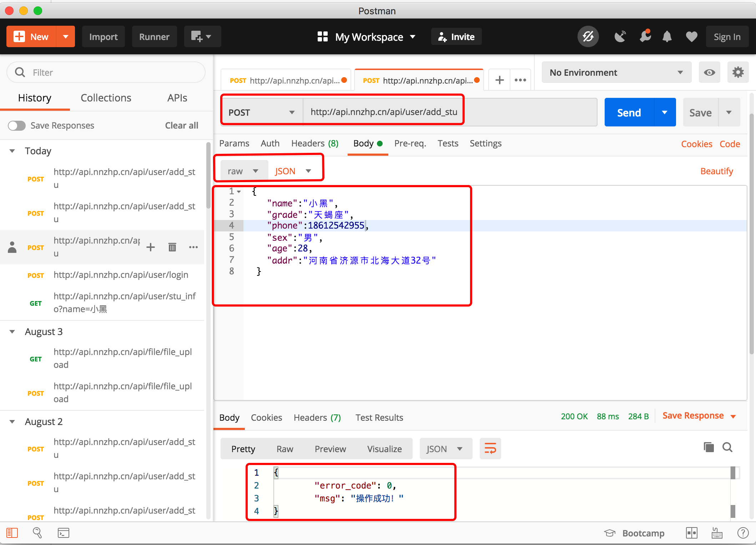Click the notifications bell icon
The image size is (756, 545).
coord(667,37)
